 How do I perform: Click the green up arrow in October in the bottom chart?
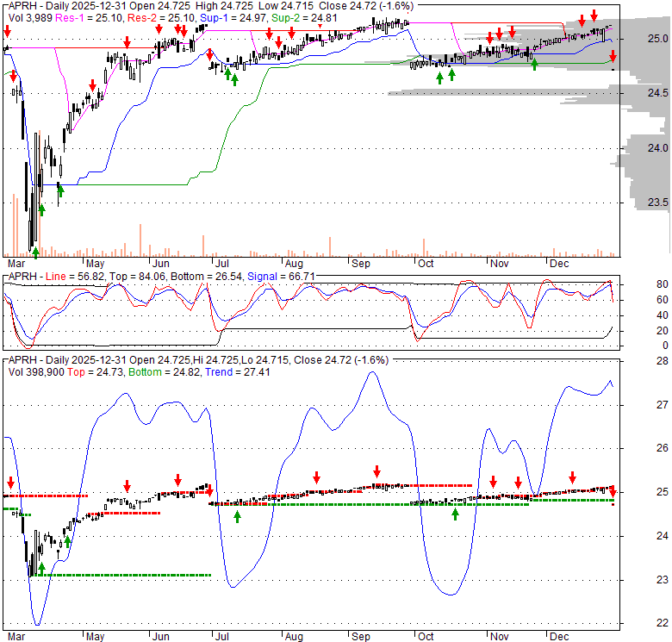[455, 514]
